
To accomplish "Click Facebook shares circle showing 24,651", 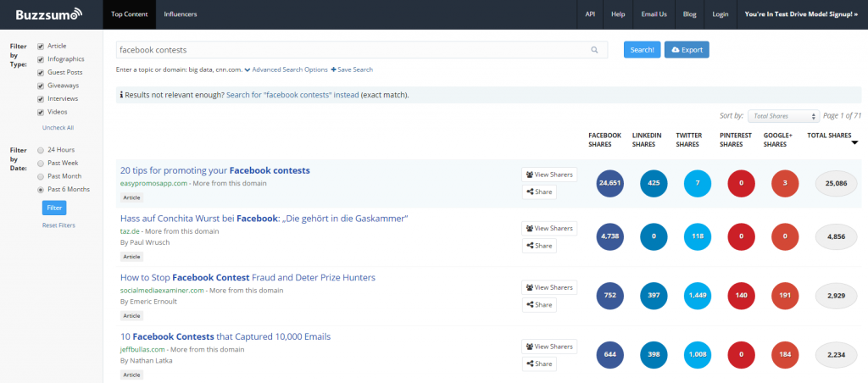I will 610,184.
